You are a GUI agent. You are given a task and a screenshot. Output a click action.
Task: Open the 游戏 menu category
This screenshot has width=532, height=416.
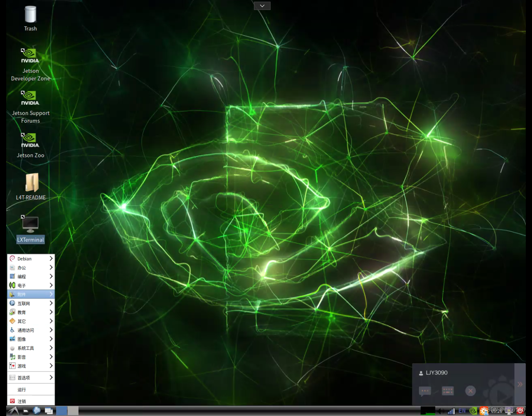tap(31, 366)
